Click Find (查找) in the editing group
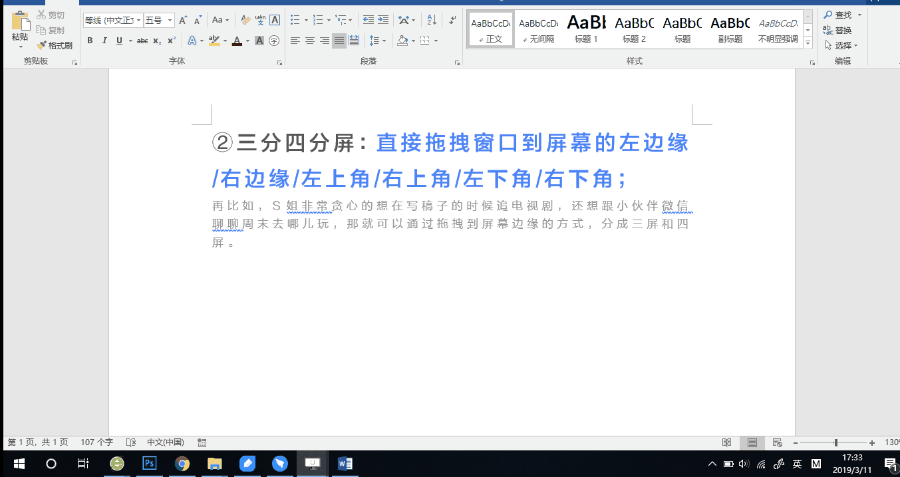The image size is (900, 477). tap(838, 15)
